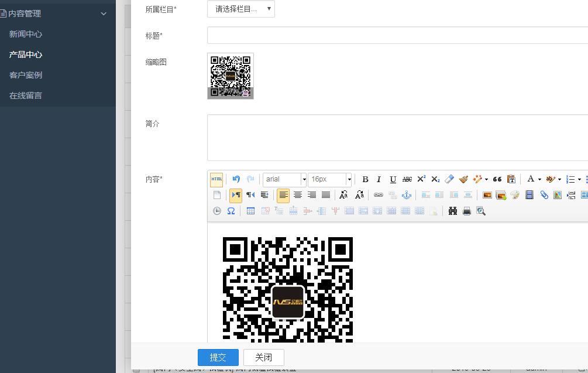Image resolution: width=588 pixels, height=373 pixels.
Task: Attach a file with the paperclip icon
Action: [x=544, y=195]
